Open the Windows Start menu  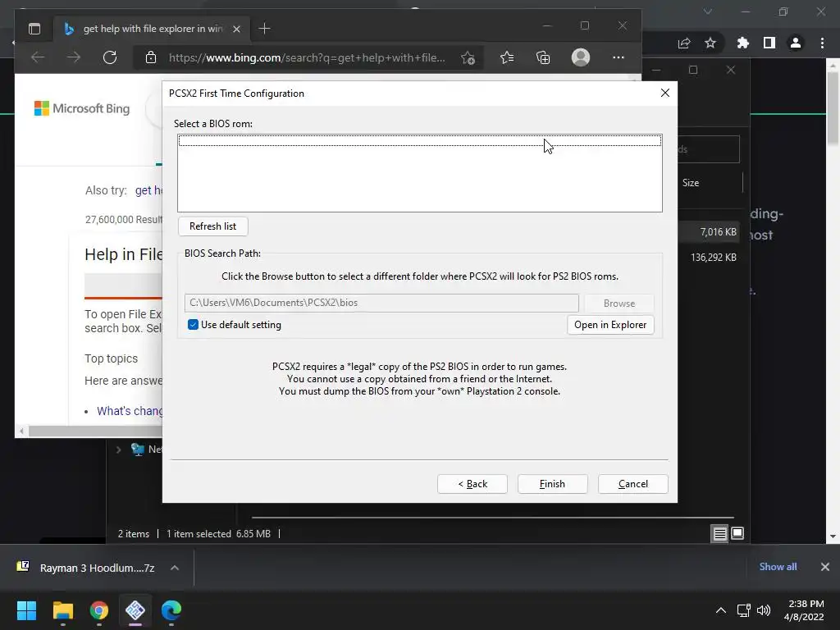(x=26, y=610)
